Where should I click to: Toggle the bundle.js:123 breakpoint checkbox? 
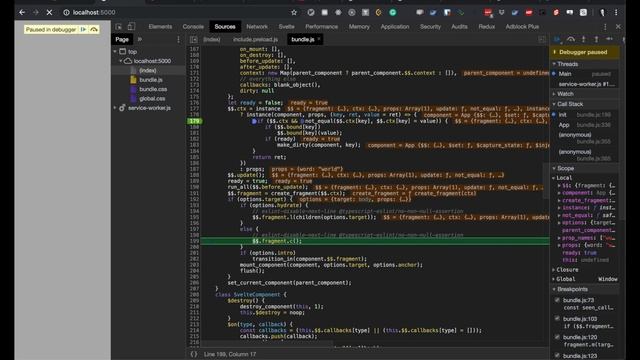[557, 356]
